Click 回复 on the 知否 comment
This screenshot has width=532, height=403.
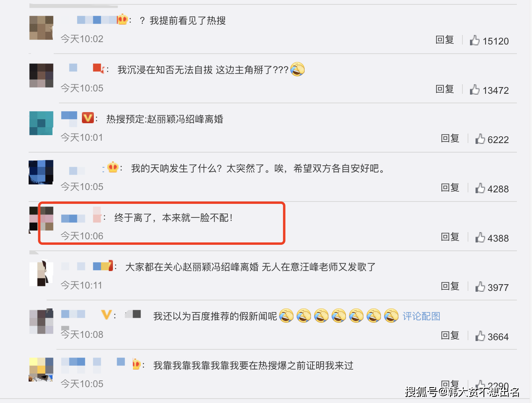tap(445, 89)
